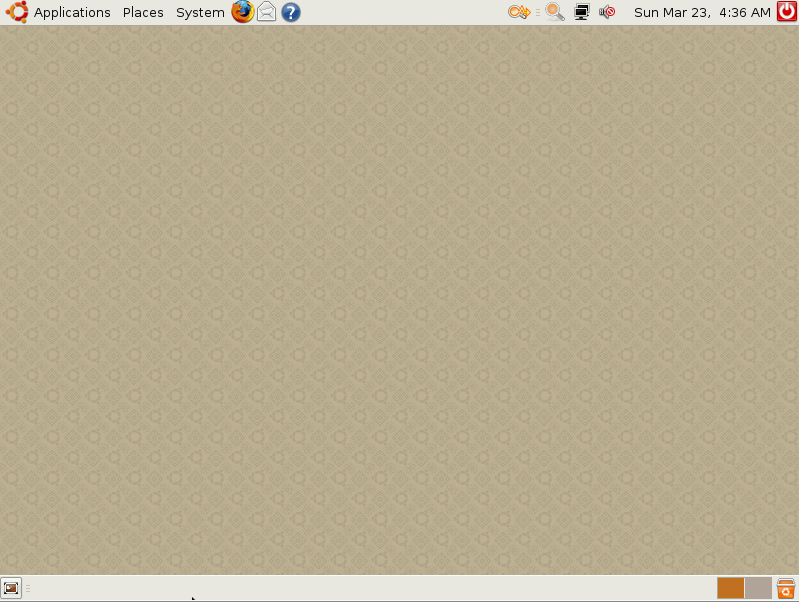
Task: Switch to the second gray workspace
Action: click(x=758, y=588)
